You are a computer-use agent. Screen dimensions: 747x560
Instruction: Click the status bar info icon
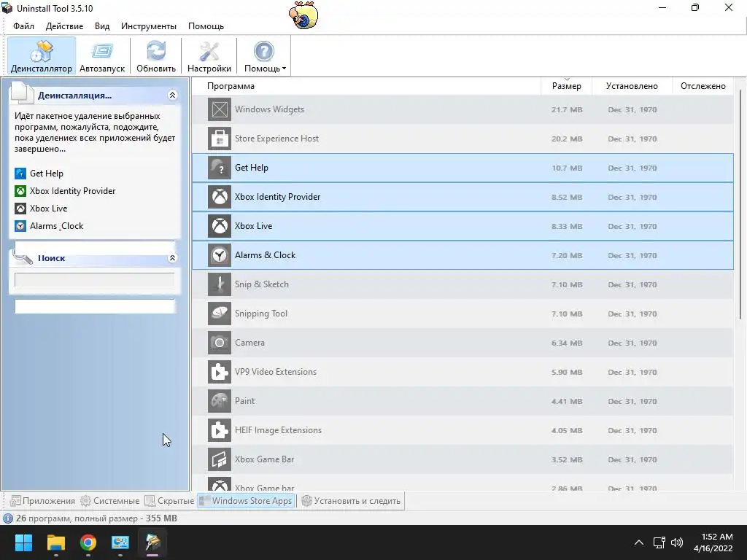7,518
